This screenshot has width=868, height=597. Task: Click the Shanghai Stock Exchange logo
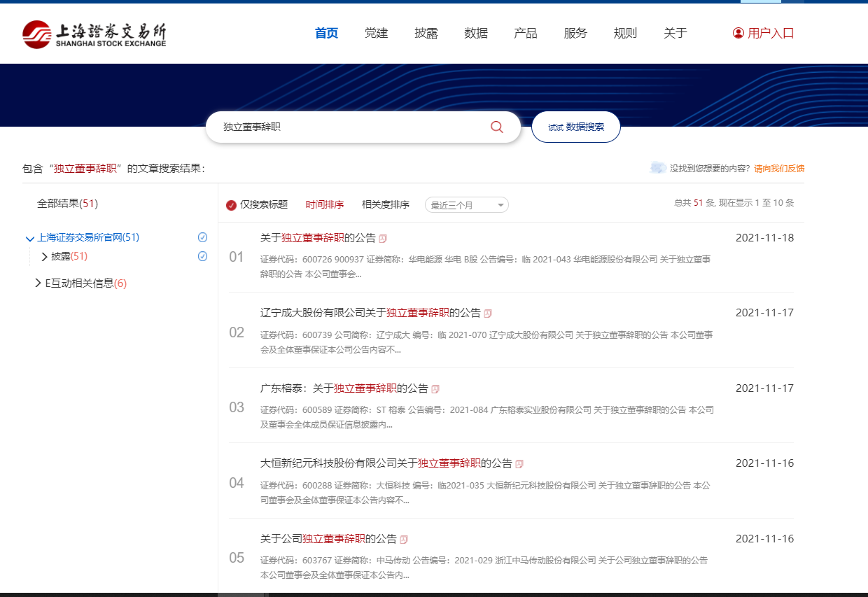94,32
